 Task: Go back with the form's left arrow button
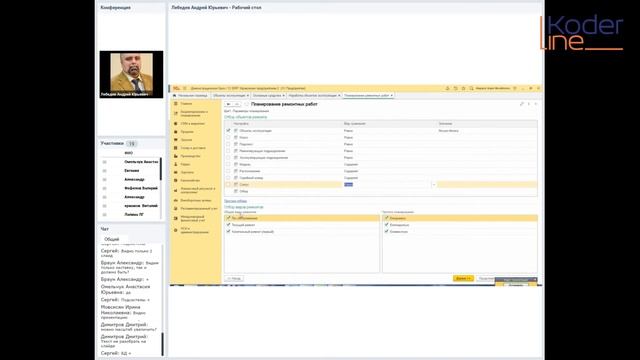(229, 104)
